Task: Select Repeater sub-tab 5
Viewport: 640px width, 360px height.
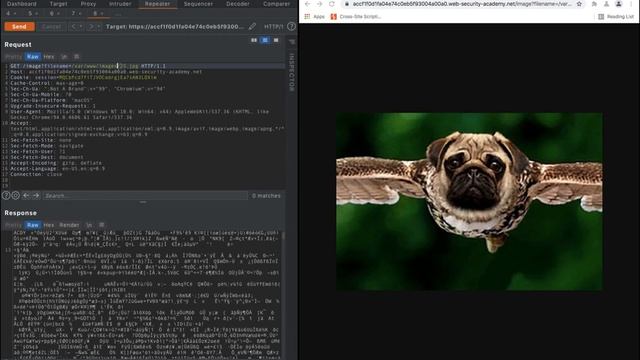Action: coord(33,13)
